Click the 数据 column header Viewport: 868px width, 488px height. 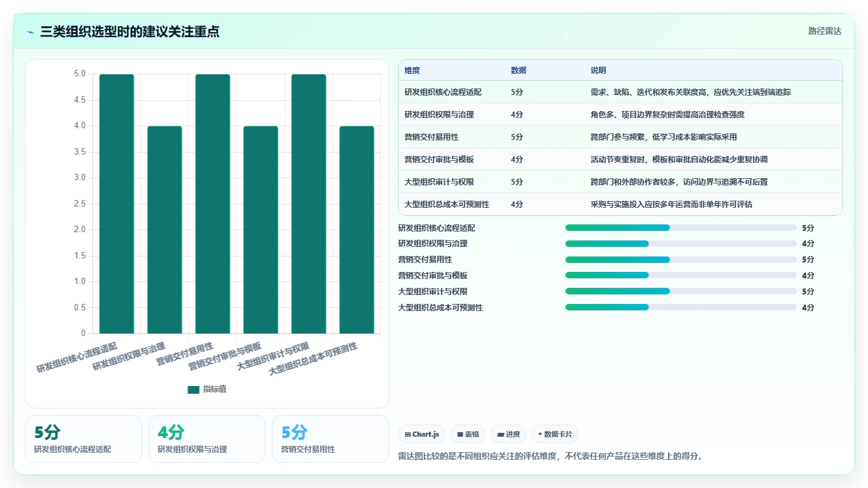519,70
